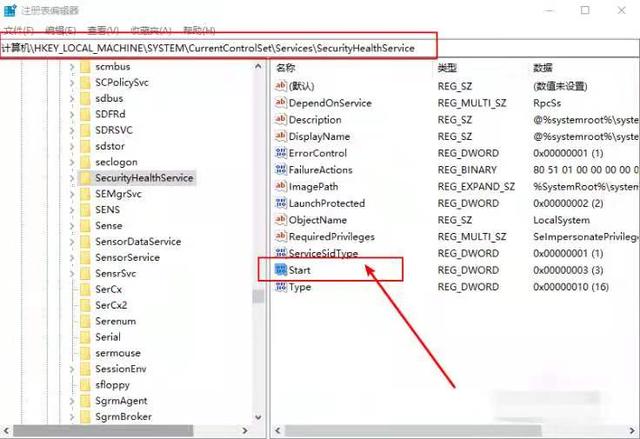Open the 文件(F) menu
This screenshot has height=439, width=640.
pyautogui.click(x=18, y=30)
